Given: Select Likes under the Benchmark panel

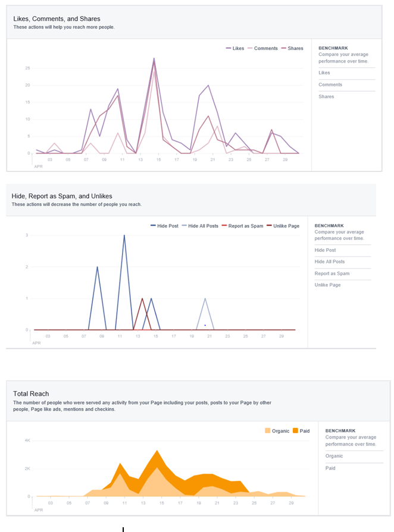Looking at the screenshot, I should (x=324, y=73).
